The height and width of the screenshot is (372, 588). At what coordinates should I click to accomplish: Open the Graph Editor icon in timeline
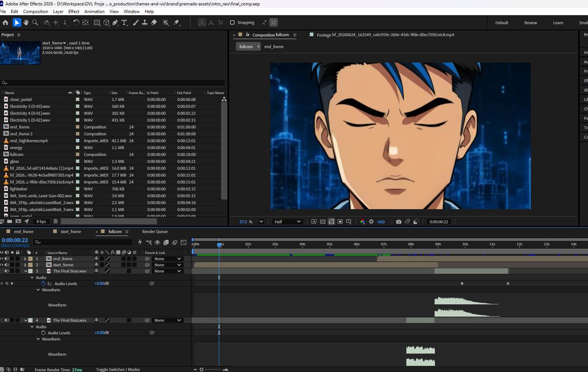point(183,242)
